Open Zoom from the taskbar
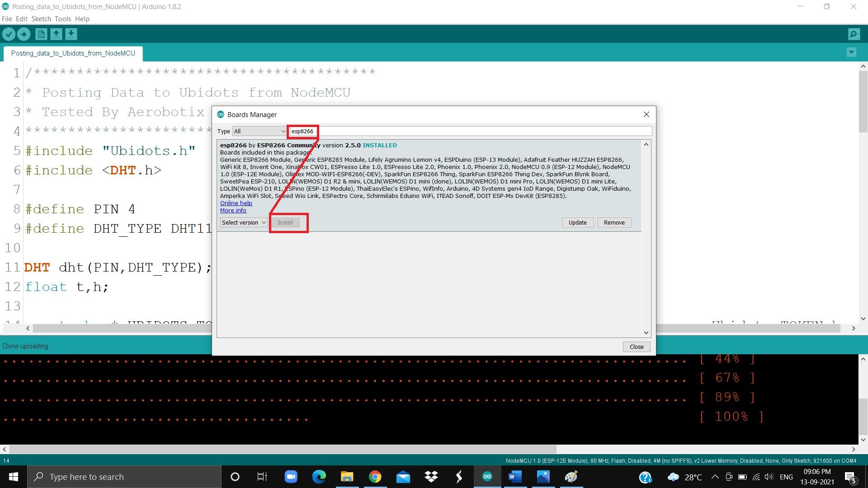 tap(291, 477)
